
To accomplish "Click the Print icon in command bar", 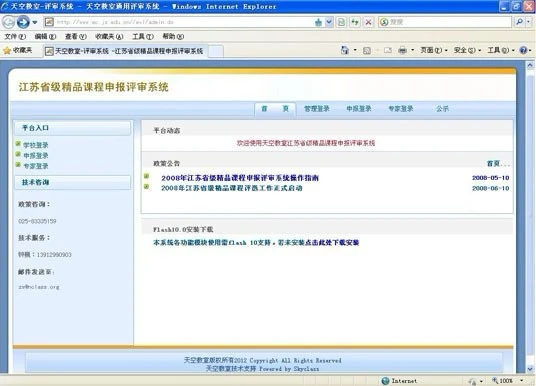I will click(x=402, y=51).
